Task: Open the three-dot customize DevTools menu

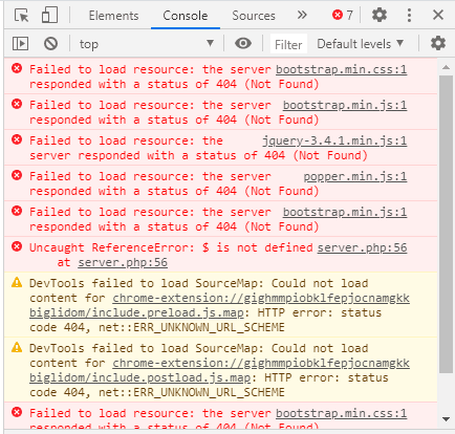Action: click(x=409, y=15)
